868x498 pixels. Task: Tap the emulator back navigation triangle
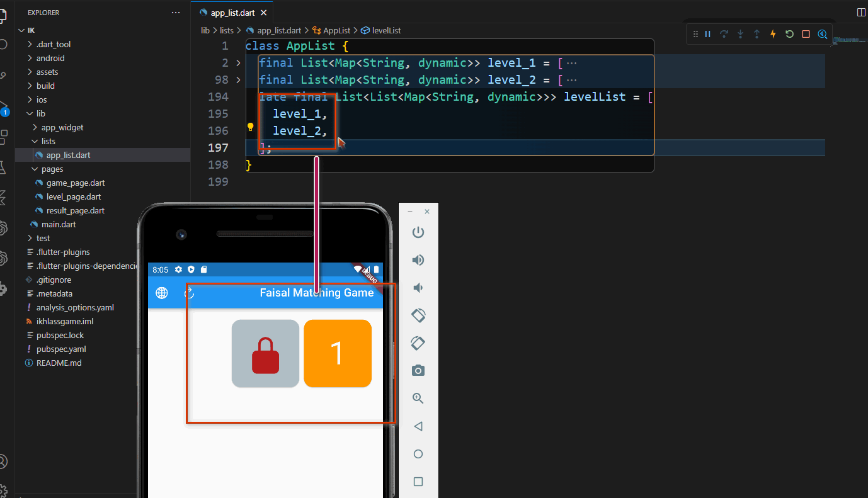coord(418,426)
